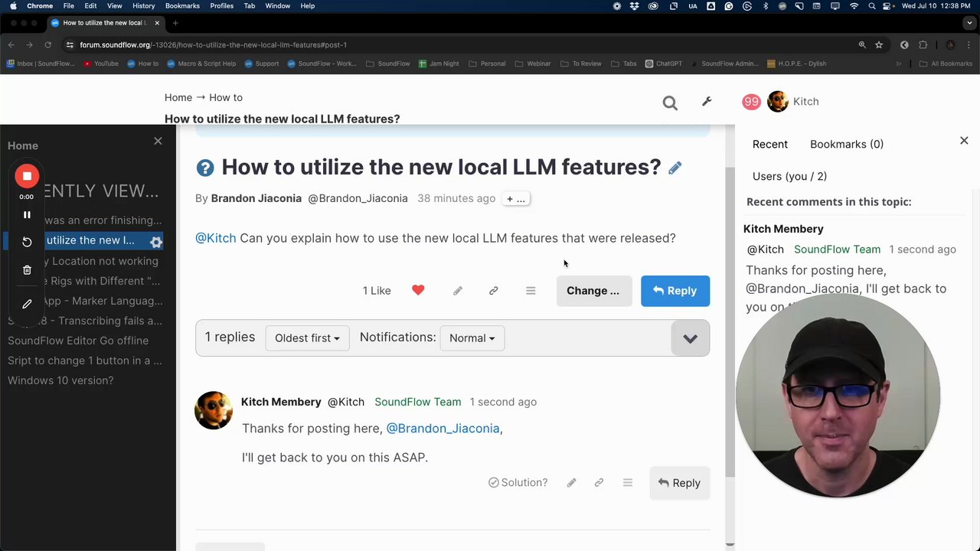Open the ChatGPT bookmark
Viewport: 980px width, 551px height.
[x=664, y=64]
